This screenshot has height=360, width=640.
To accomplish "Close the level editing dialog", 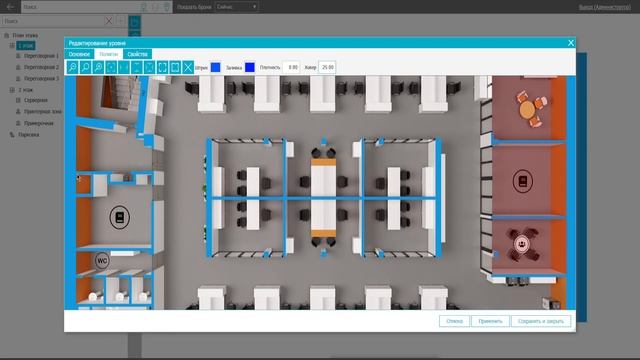I will pos(571,43).
